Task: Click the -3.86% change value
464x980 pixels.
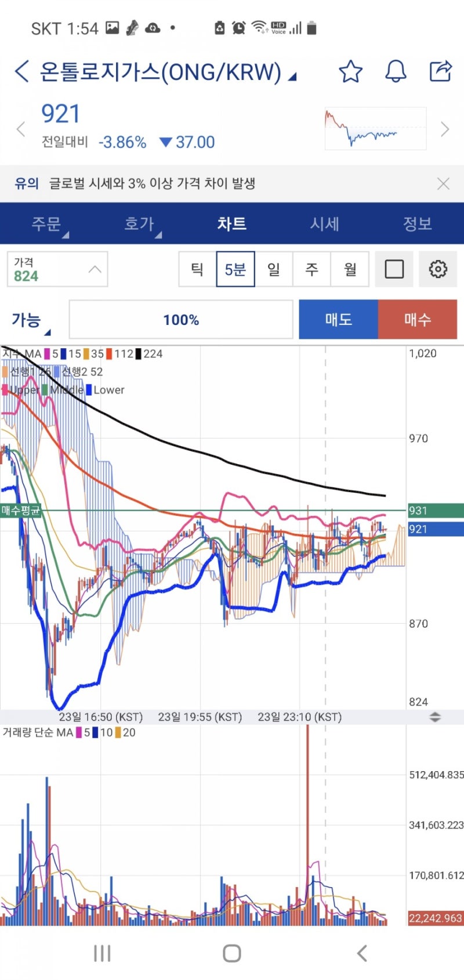Action: click(122, 142)
